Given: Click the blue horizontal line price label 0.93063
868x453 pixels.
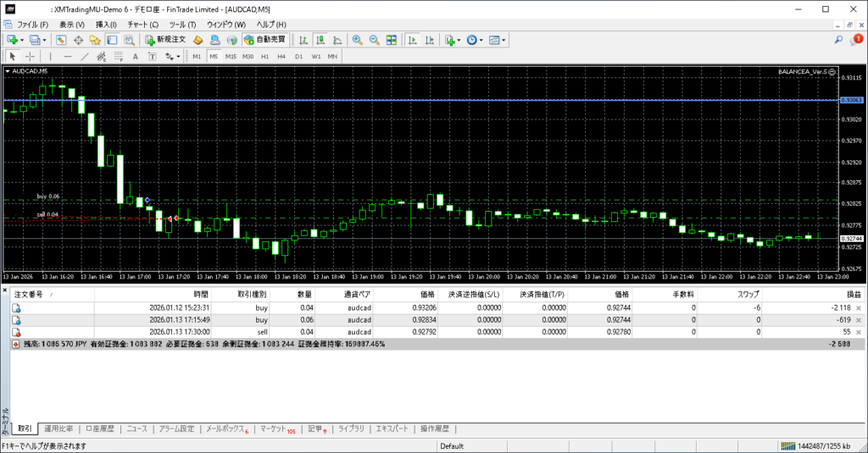Looking at the screenshot, I should pyautogui.click(x=851, y=100).
